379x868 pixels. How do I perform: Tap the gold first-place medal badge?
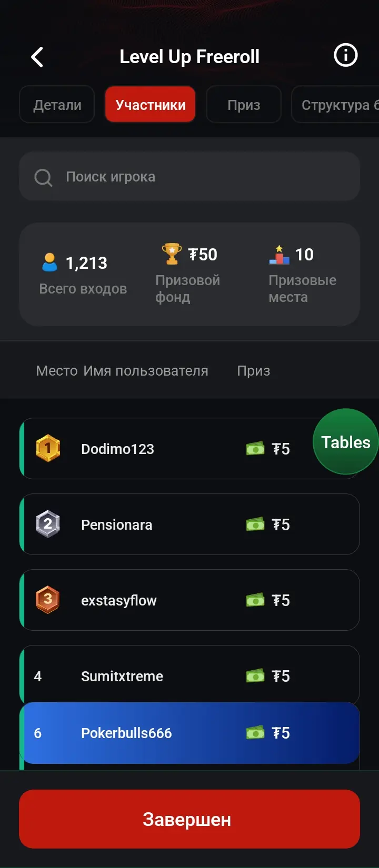(x=48, y=448)
